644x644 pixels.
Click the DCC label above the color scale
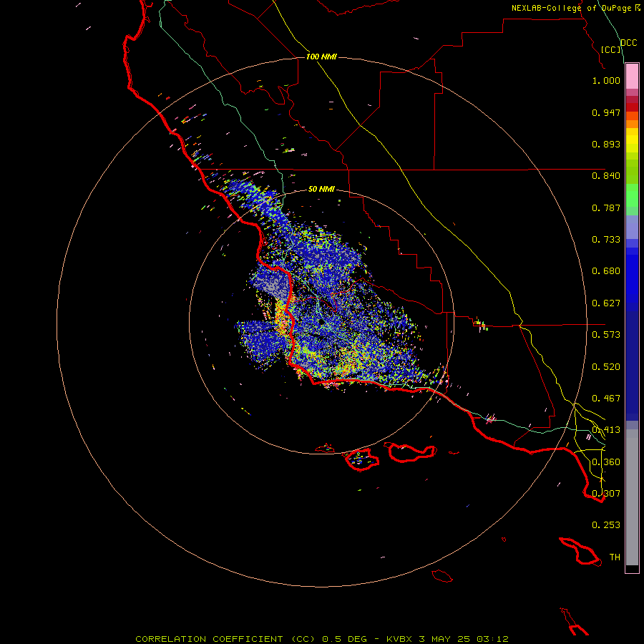point(628,43)
